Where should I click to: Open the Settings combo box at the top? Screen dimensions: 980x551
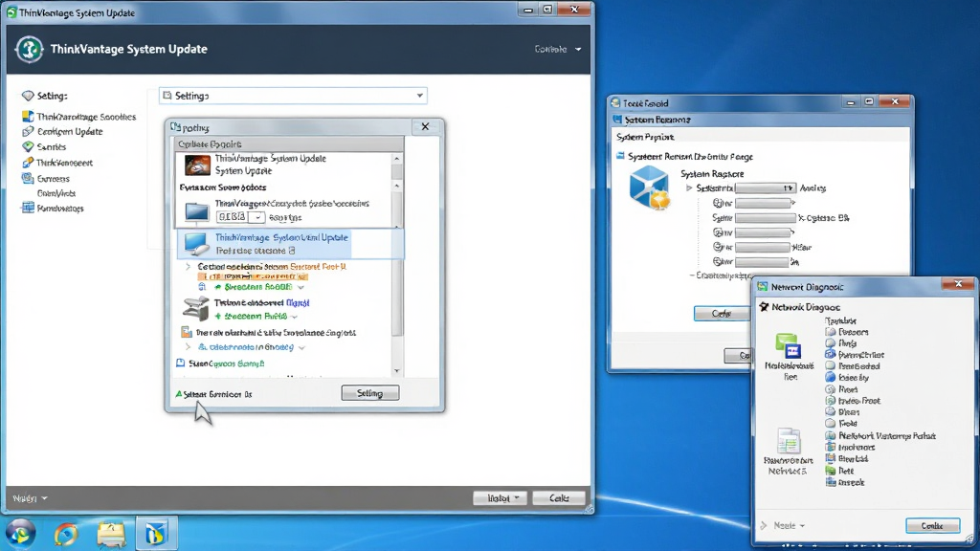coord(293,96)
